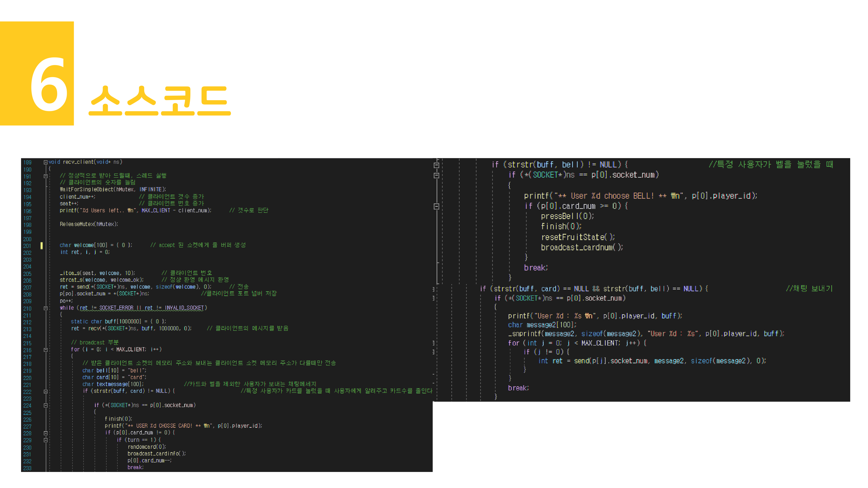Collapse the for loop fold box at line 216
Viewport: 868px width, 488px height.
46,350
